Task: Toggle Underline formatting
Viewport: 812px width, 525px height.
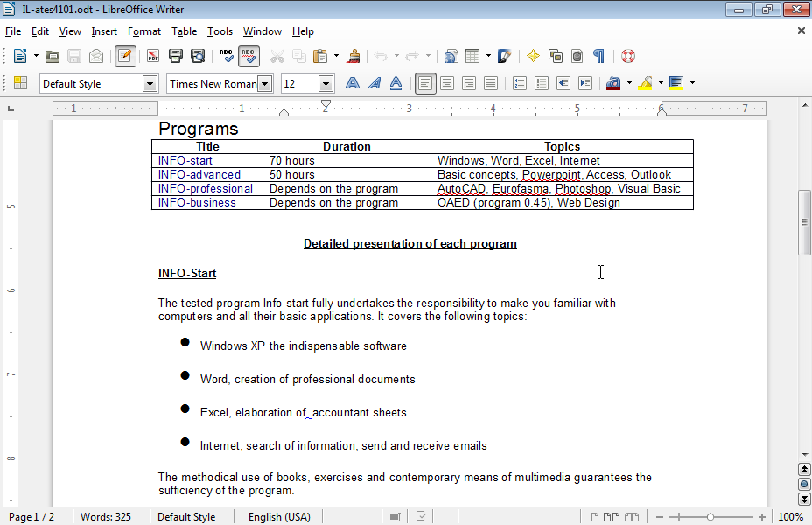Action: point(395,83)
